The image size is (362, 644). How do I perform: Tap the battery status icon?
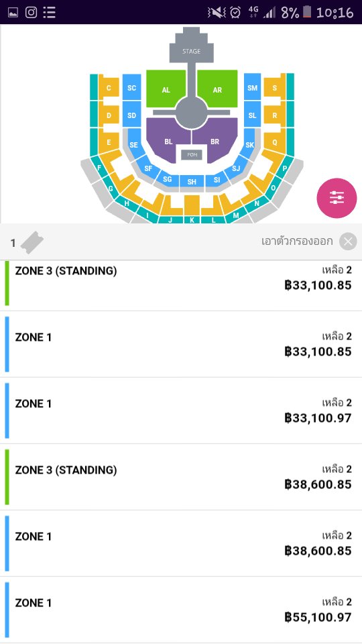coord(307,12)
